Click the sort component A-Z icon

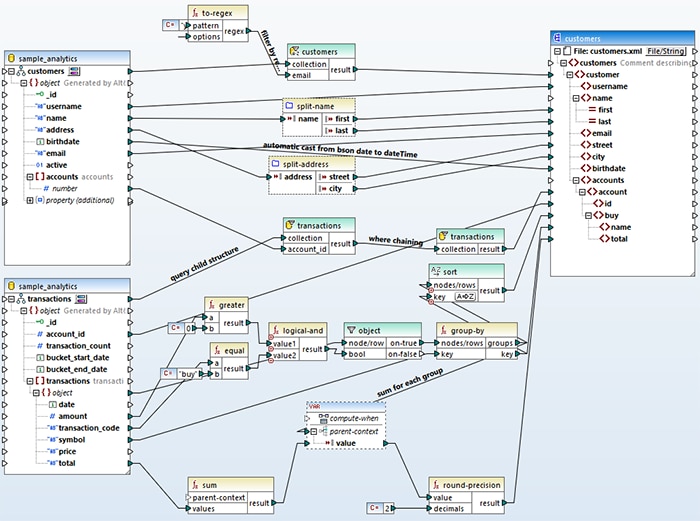[x=435, y=271]
